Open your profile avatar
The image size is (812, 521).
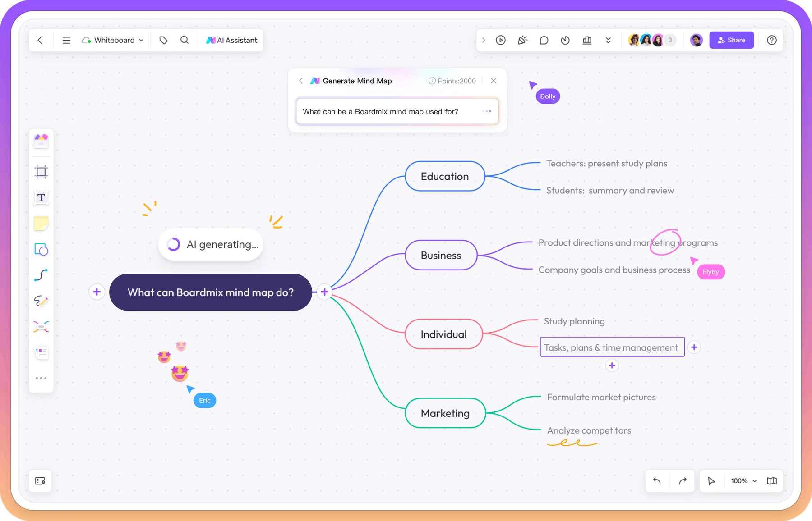pos(697,40)
